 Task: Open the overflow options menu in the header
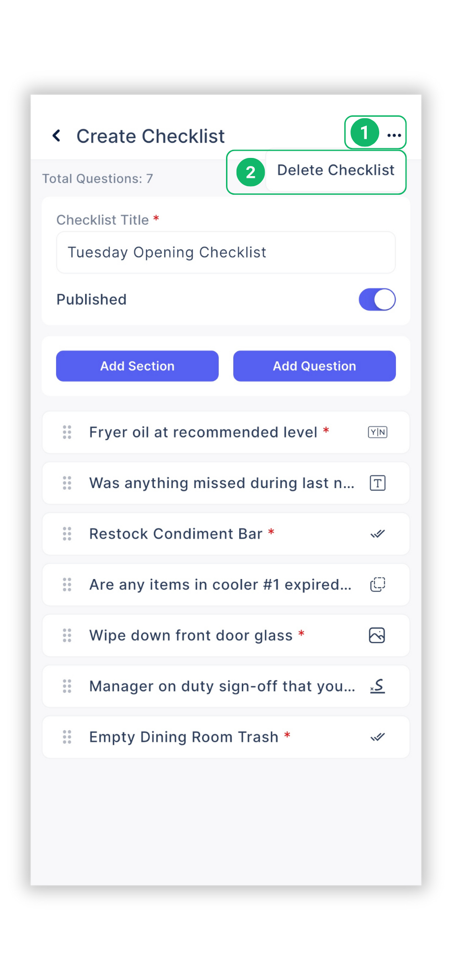point(394,134)
